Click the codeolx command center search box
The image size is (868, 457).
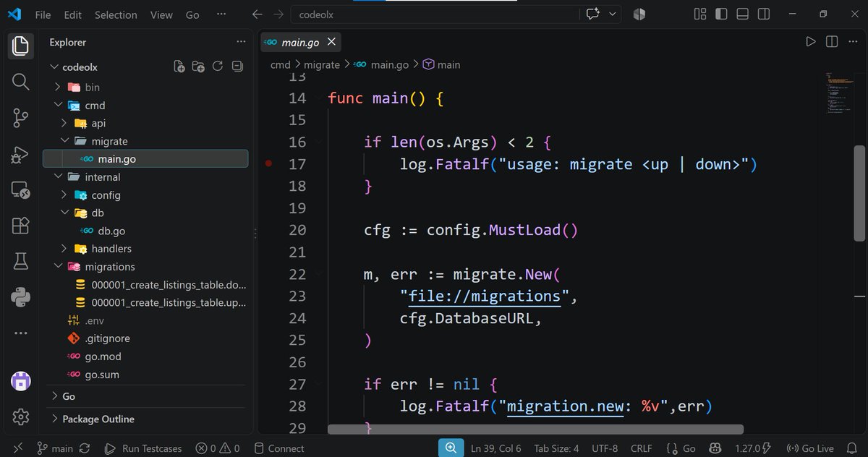click(435, 14)
